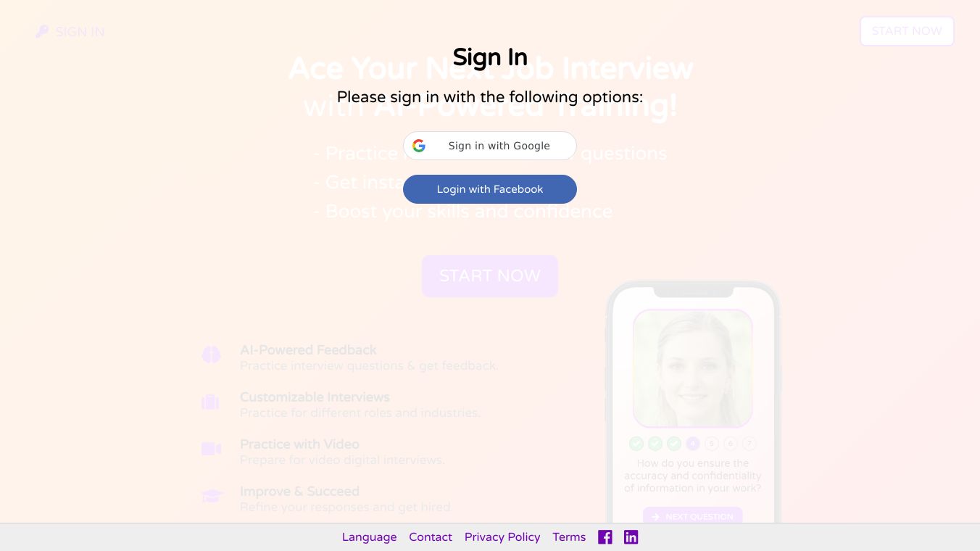The image size is (980, 551).
Task: Click the briefcase icon for Customizable Interviews
Action: pyautogui.click(x=210, y=402)
